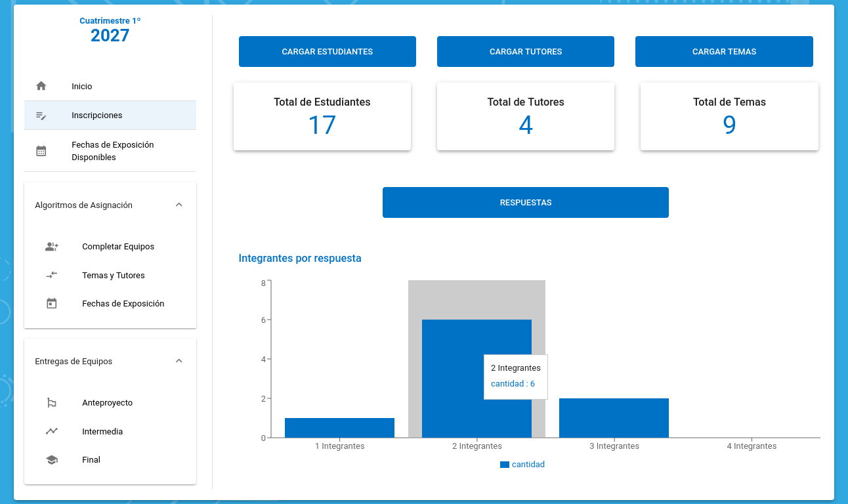Click the arrows icon beside Temas y Tutores
The width and height of the screenshot is (848, 504).
click(52, 275)
